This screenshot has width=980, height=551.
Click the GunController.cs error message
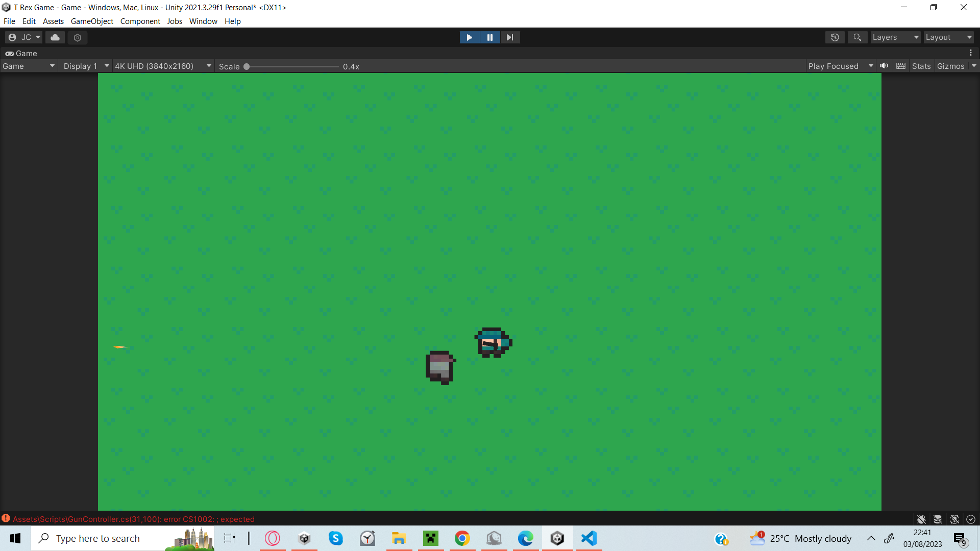pyautogui.click(x=134, y=519)
